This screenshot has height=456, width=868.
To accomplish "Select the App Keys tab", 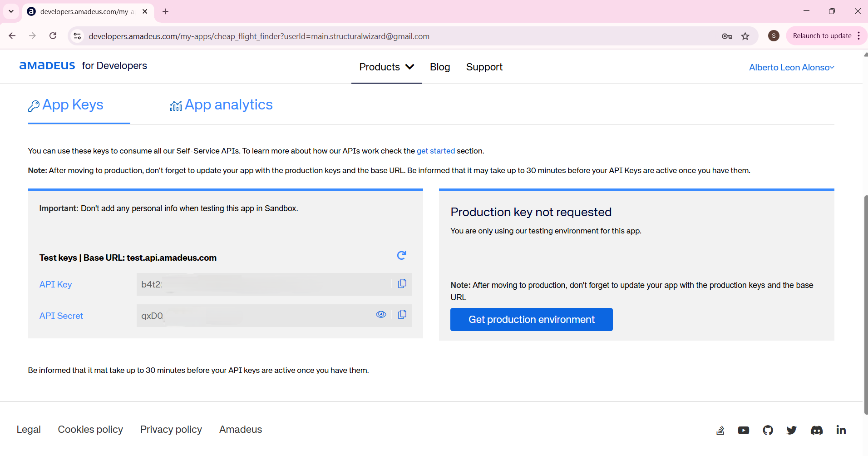I will (66, 105).
